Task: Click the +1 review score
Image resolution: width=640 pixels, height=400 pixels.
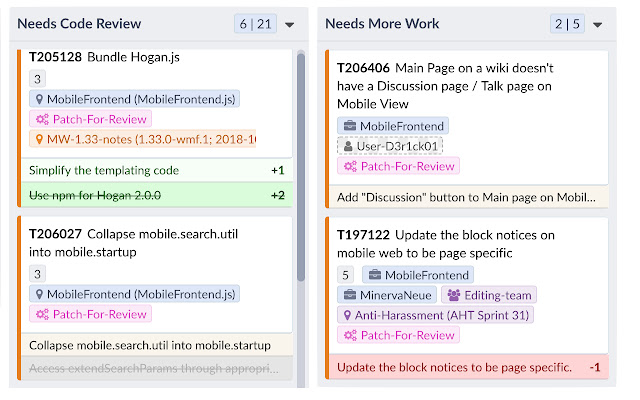Action: click(278, 170)
